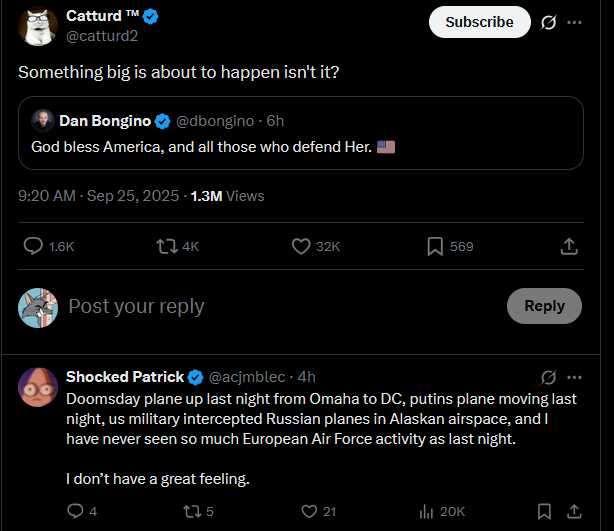Open the quoted Dan Bongino post
This screenshot has height=531, width=614.
coord(300,134)
